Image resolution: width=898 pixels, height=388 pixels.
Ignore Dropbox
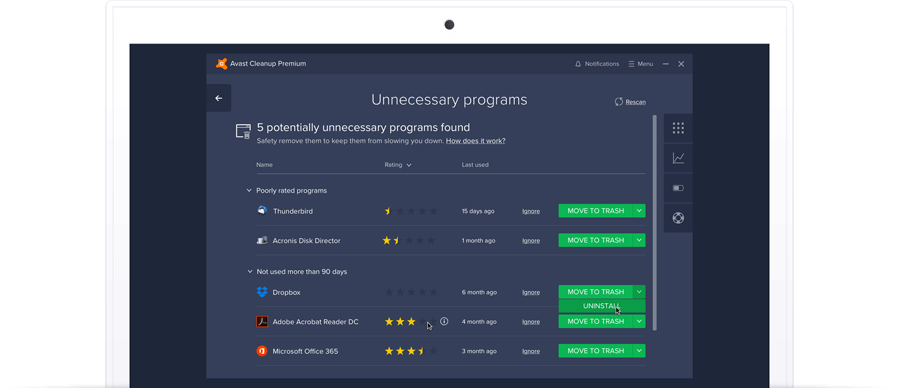click(531, 292)
